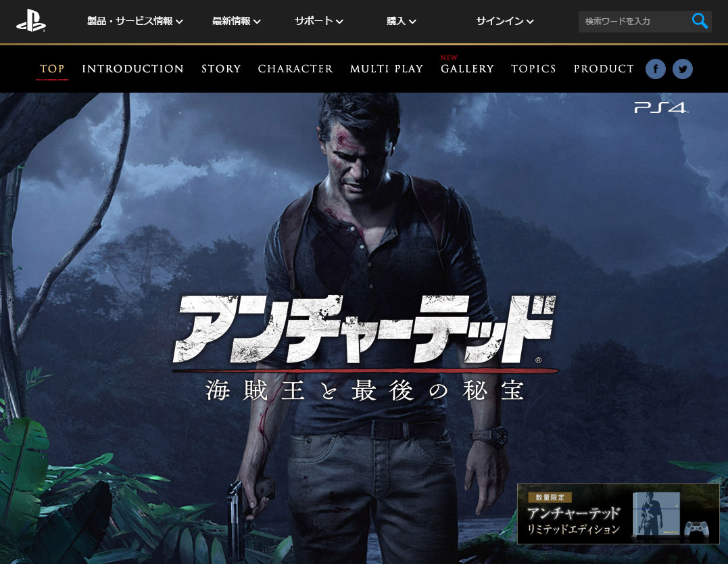Click the PS4 logo on the banner
Viewport: 728px width, 564px height.
click(x=660, y=107)
